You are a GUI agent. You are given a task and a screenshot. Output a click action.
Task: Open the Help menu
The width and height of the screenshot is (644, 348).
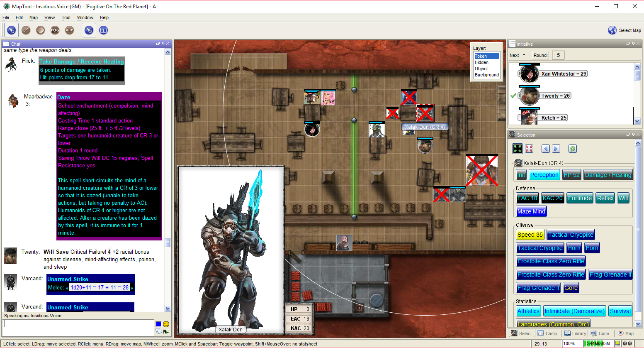click(x=104, y=17)
